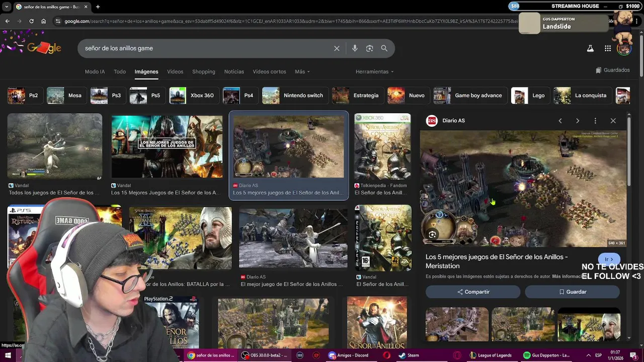Image resolution: width=644 pixels, height=362 pixels.
Task: Open El mejor juego Diario AS thumbnail
Action: pos(293,238)
